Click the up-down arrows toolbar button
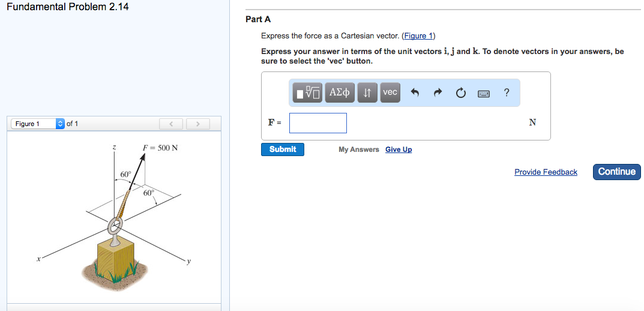 pos(367,92)
